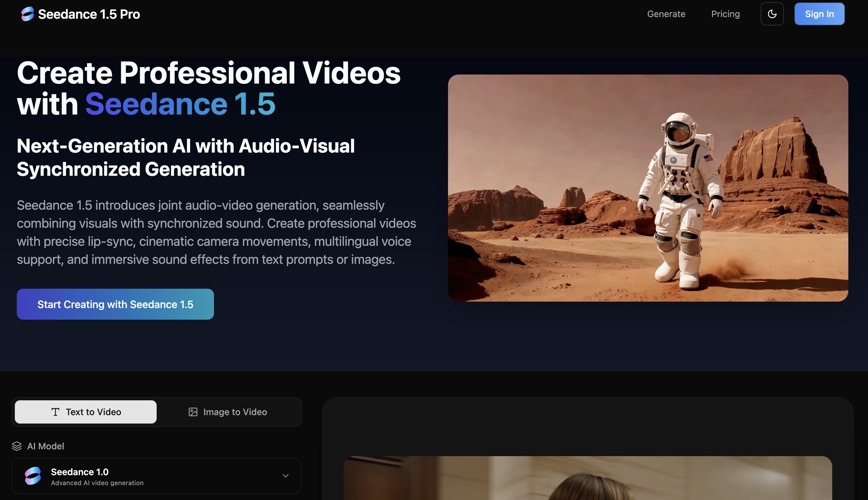
Task: Open the Generate page from the navbar
Action: pyautogui.click(x=666, y=14)
